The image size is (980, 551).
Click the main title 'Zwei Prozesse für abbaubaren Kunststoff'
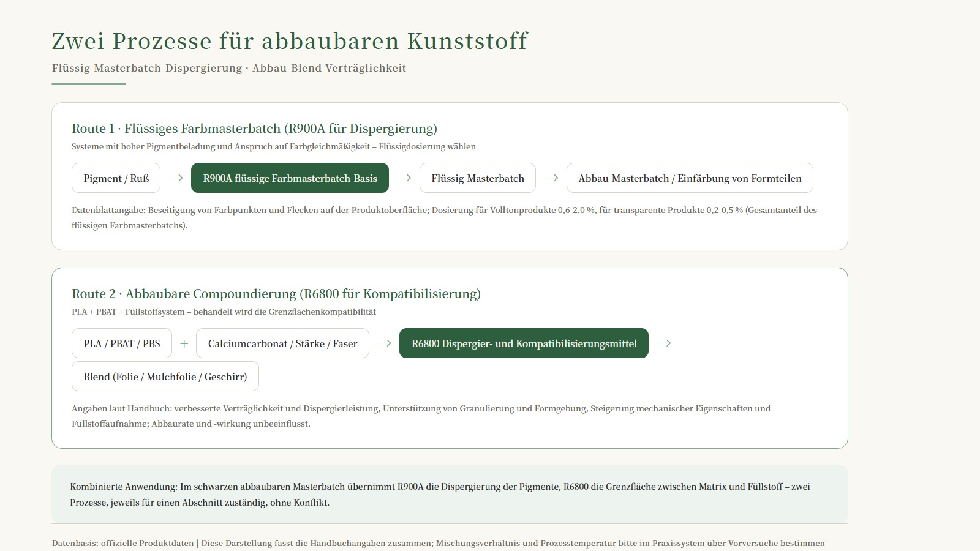click(289, 41)
